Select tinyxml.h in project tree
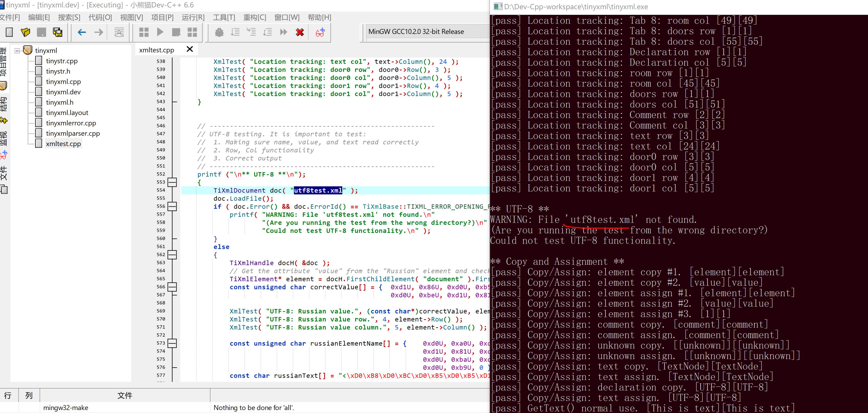 point(60,102)
